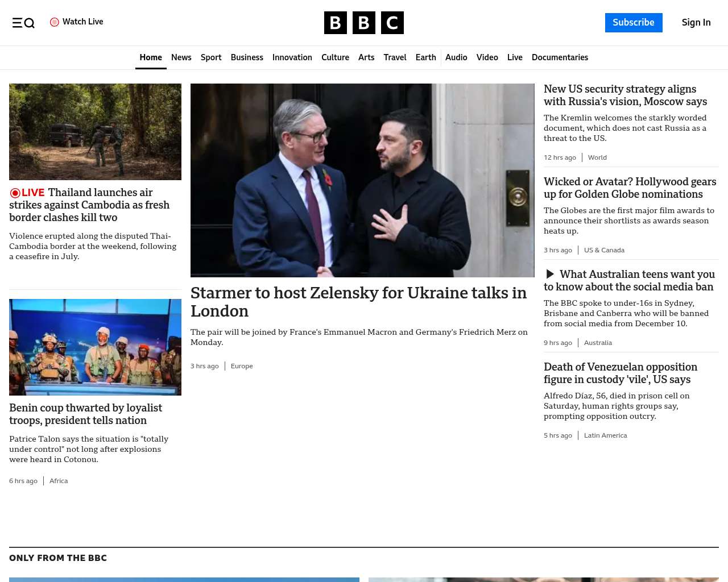
Task: Select the Innovation menu item
Action: [292, 57]
